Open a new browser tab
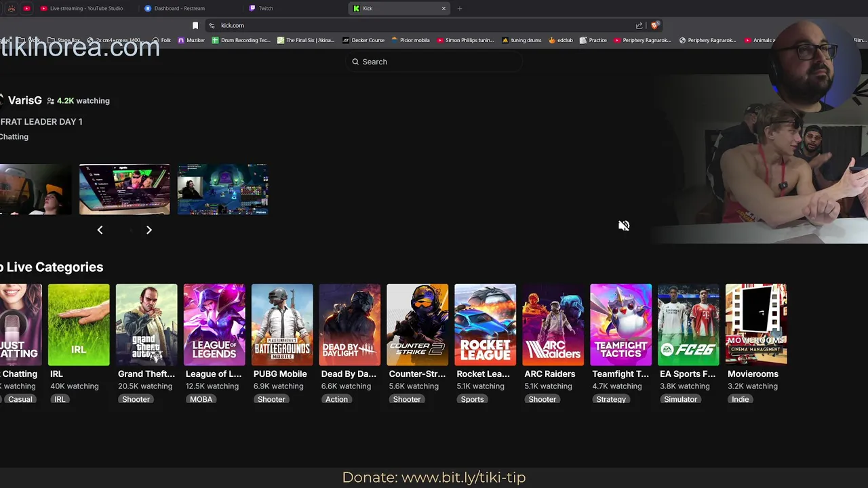Image resolution: width=868 pixels, height=488 pixels. point(460,8)
